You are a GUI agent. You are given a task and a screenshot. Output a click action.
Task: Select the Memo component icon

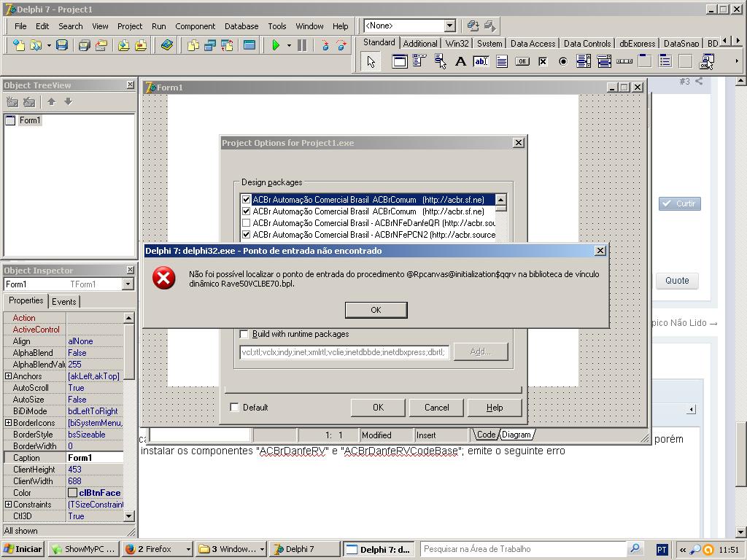502,61
